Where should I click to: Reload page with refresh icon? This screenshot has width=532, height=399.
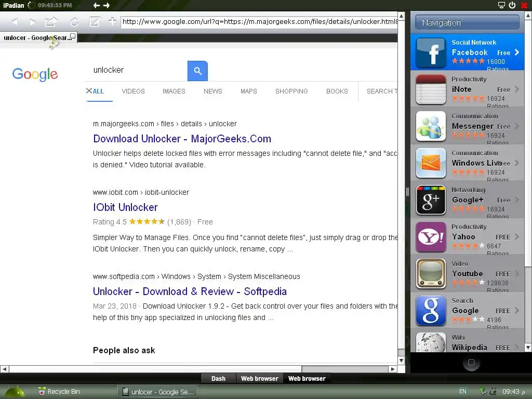(x=74, y=22)
